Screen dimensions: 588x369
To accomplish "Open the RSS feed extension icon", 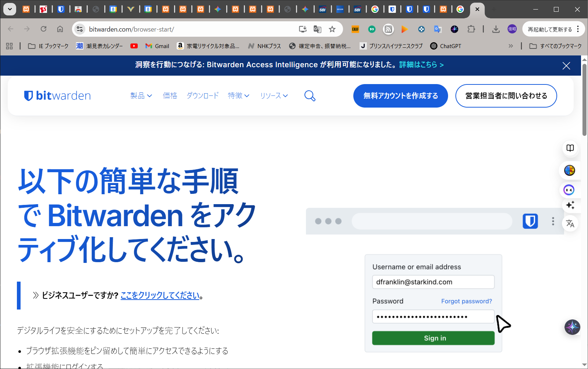I will [x=388, y=29].
